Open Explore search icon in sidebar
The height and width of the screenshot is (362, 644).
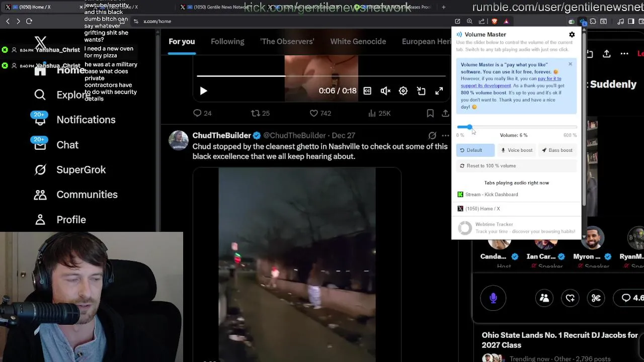(40, 95)
